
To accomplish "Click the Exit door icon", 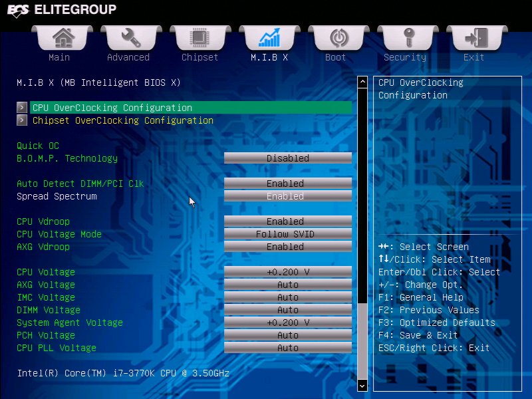I will (x=473, y=39).
